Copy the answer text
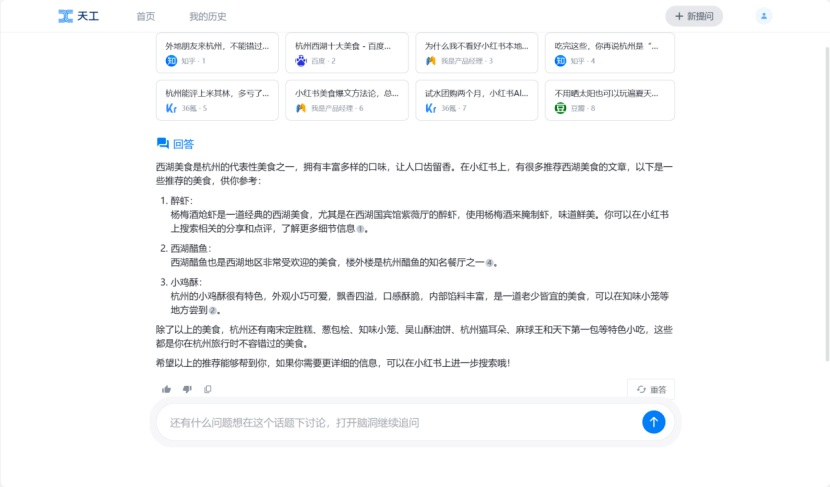This screenshot has width=830, height=487. (208, 389)
